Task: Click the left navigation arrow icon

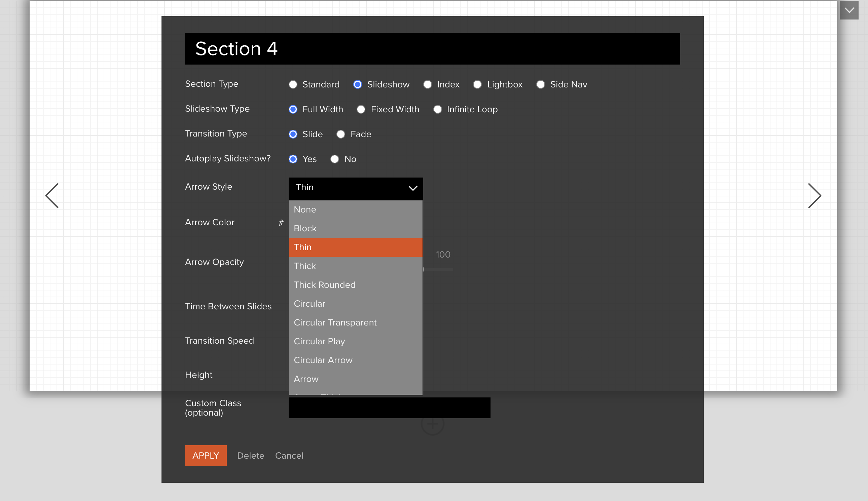Action: coord(52,195)
